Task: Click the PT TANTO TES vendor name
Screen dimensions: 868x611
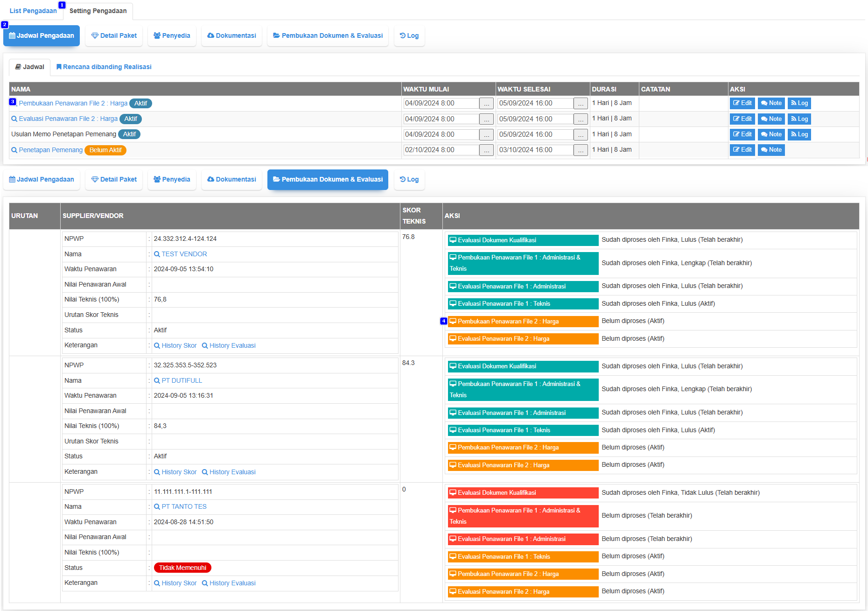Action: pos(184,506)
